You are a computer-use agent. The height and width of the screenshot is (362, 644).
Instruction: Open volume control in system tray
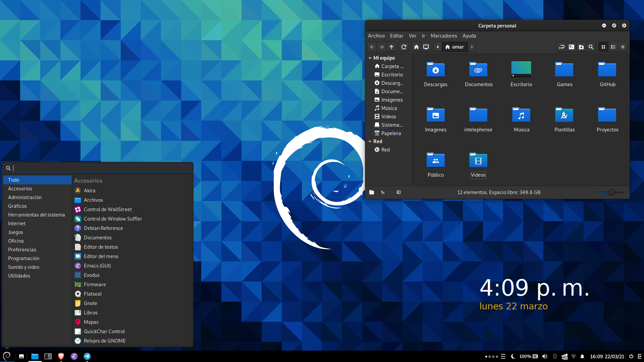tap(545, 356)
